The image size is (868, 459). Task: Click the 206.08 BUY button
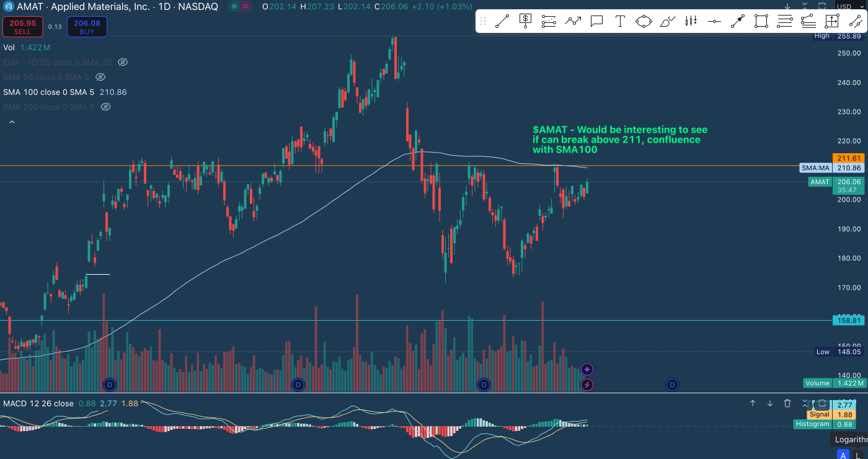pos(87,27)
